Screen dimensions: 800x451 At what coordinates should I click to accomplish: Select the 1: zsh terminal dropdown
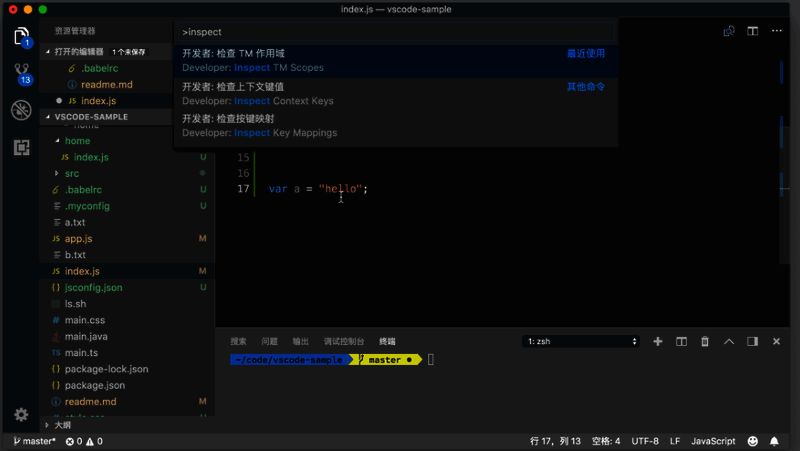click(581, 341)
